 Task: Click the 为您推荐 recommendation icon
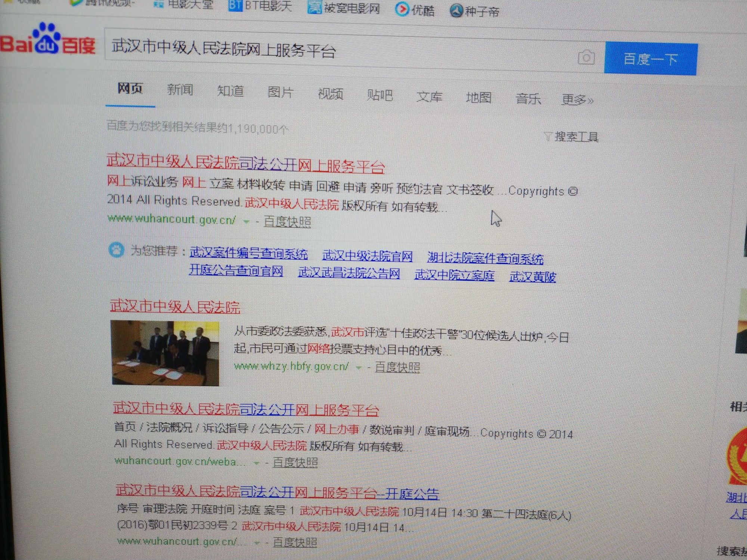click(x=116, y=249)
